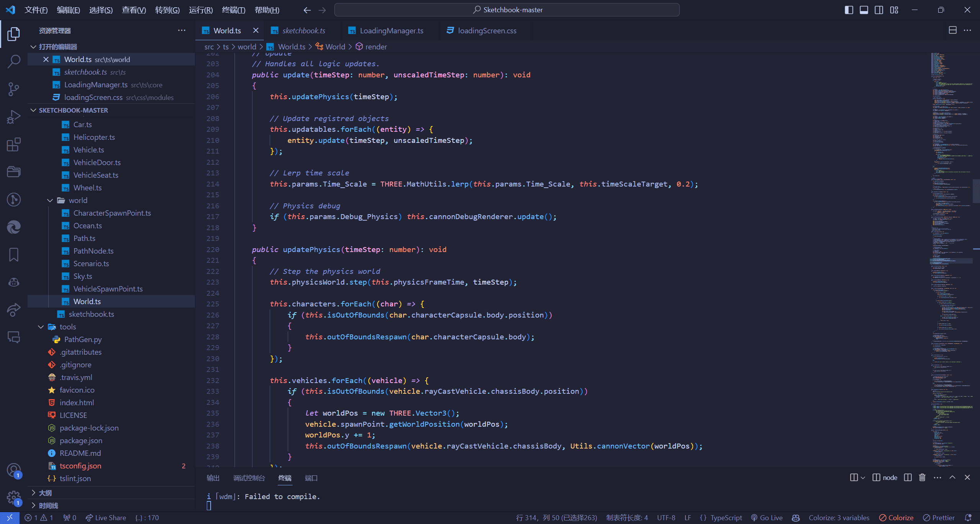Toggle the secondary side bar visibility

pos(879,10)
